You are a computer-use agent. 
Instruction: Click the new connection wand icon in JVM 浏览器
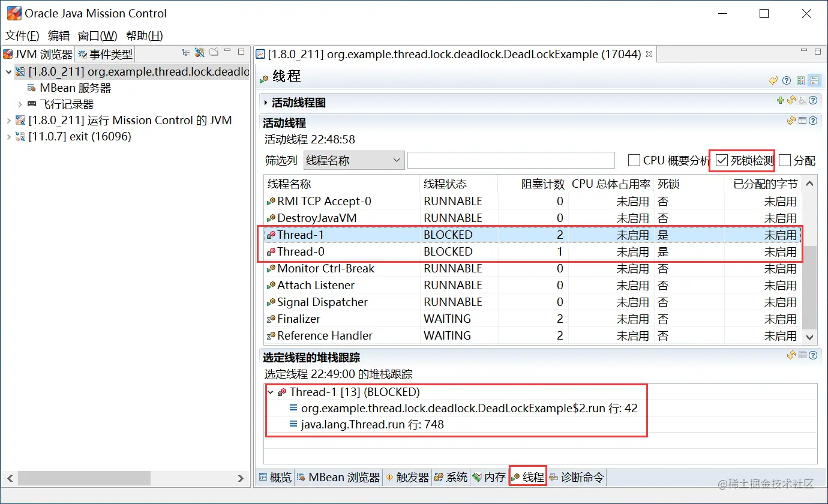click(200, 53)
